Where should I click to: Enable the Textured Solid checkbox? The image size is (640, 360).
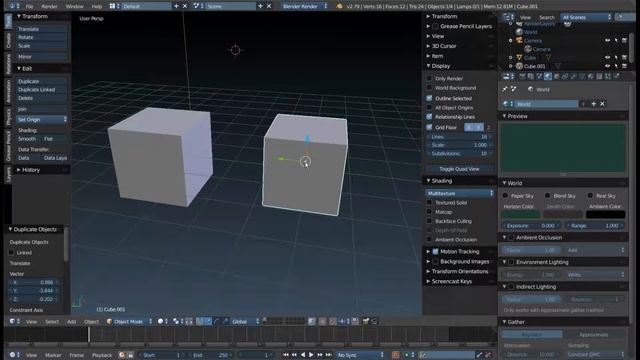point(429,202)
